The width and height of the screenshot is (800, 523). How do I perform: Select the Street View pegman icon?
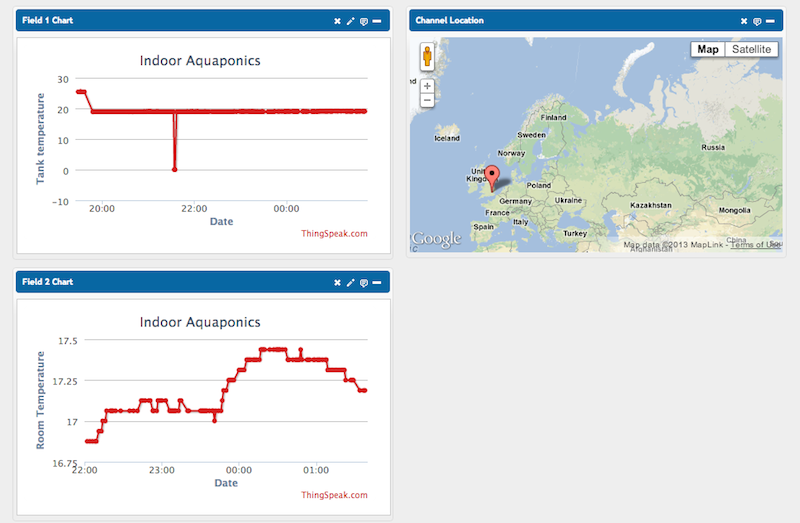[427, 56]
